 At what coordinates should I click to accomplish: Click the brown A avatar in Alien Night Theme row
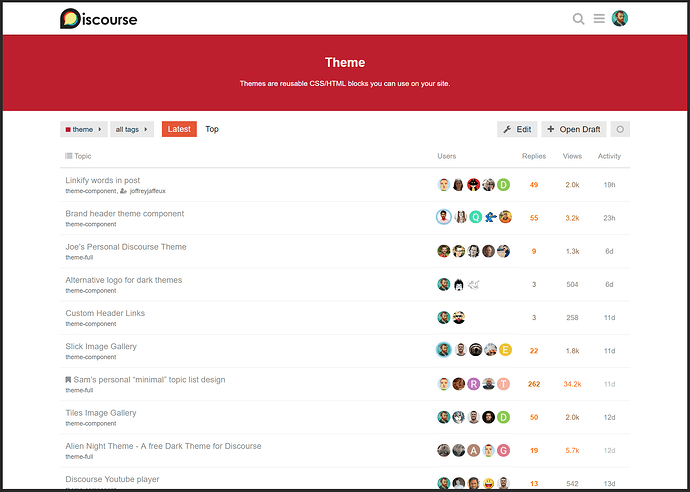(473, 450)
